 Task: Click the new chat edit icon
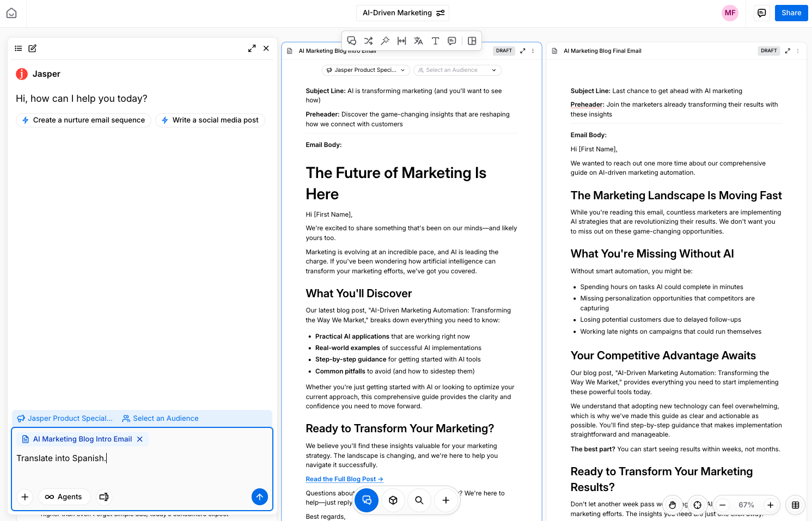coord(33,48)
